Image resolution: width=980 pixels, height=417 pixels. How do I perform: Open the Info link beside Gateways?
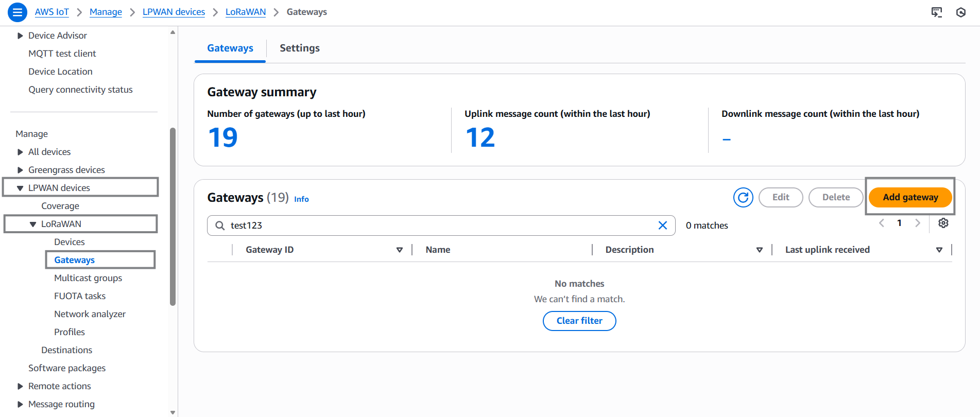click(x=301, y=199)
